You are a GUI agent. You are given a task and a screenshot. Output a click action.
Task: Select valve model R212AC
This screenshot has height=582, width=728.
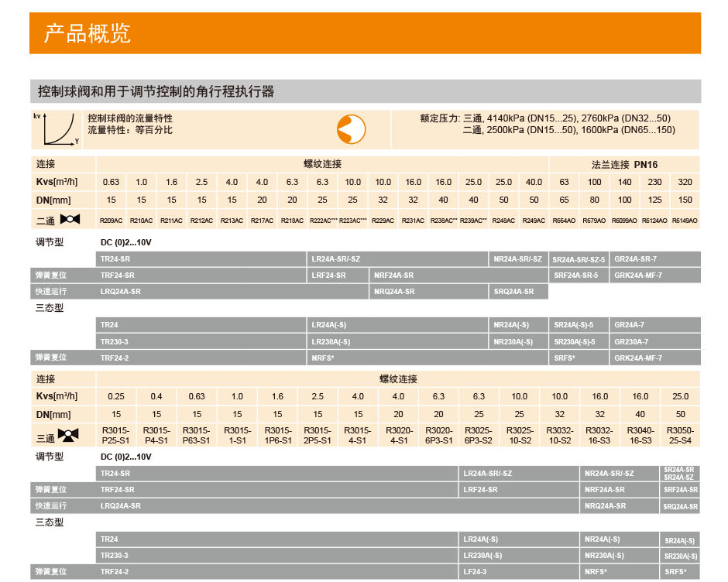[201, 221]
